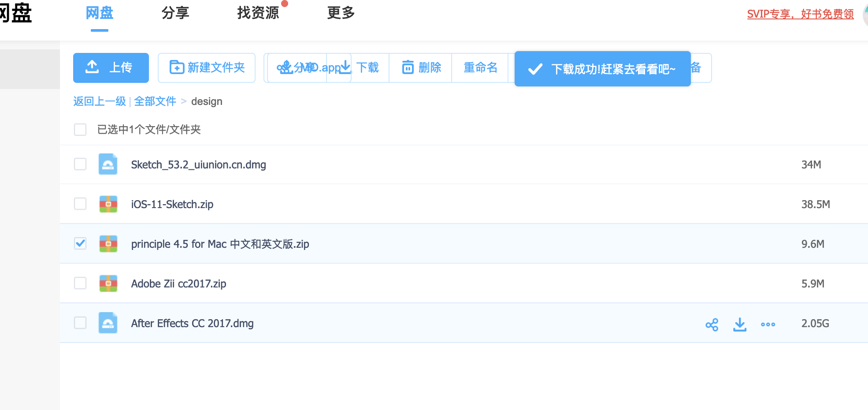This screenshot has width=868, height=410.
Task: Open the SVIP专享 好书免费领 link
Action: (x=800, y=14)
